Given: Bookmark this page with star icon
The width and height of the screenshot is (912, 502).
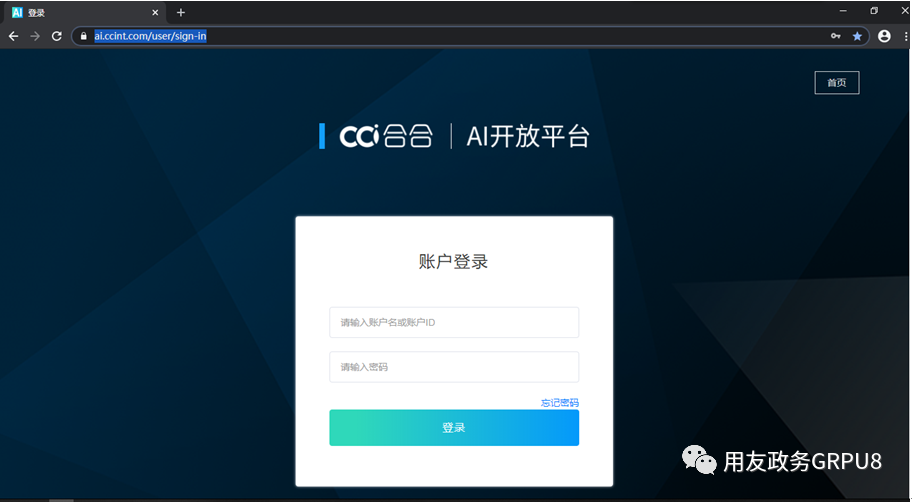Looking at the screenshot, I should click(x=857, y=36).
